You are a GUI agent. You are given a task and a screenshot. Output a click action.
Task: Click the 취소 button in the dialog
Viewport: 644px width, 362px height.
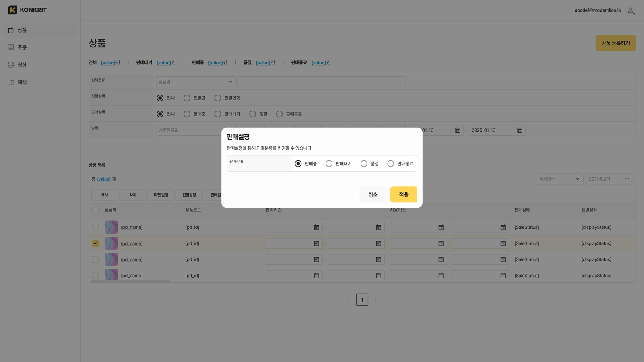pos(373,194)
